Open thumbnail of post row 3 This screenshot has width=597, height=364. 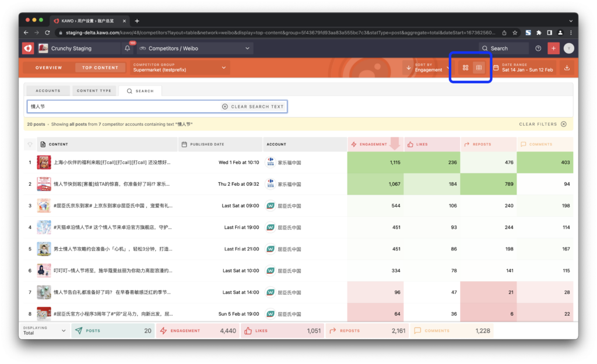pyautogui.click(x=44, y=206)
